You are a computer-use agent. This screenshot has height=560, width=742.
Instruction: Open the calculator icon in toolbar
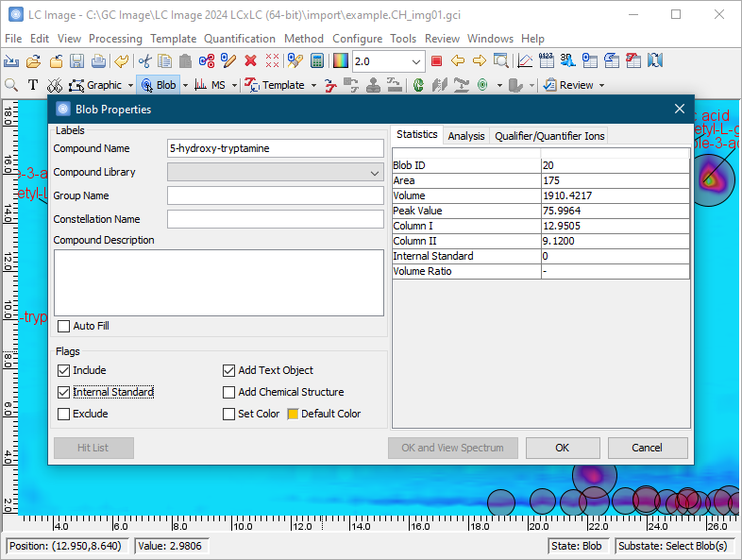pyautogui.click(x=318, y=61)
